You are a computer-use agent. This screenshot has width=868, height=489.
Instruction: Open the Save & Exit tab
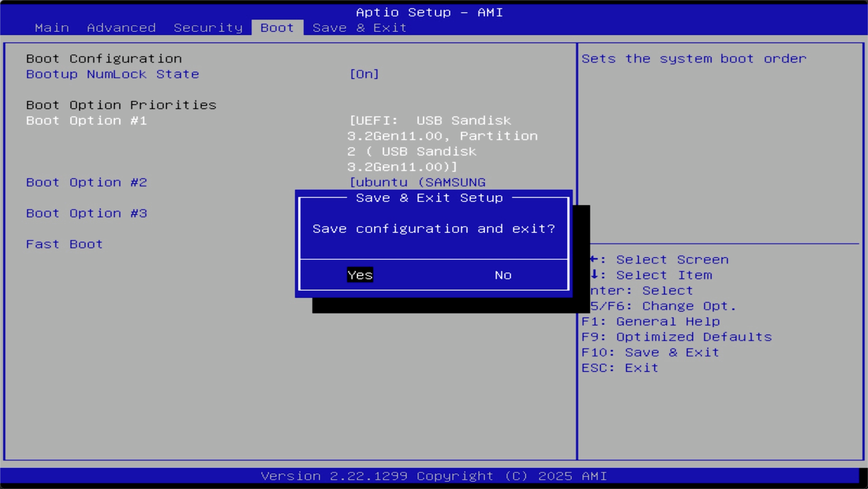click(359, 28)
